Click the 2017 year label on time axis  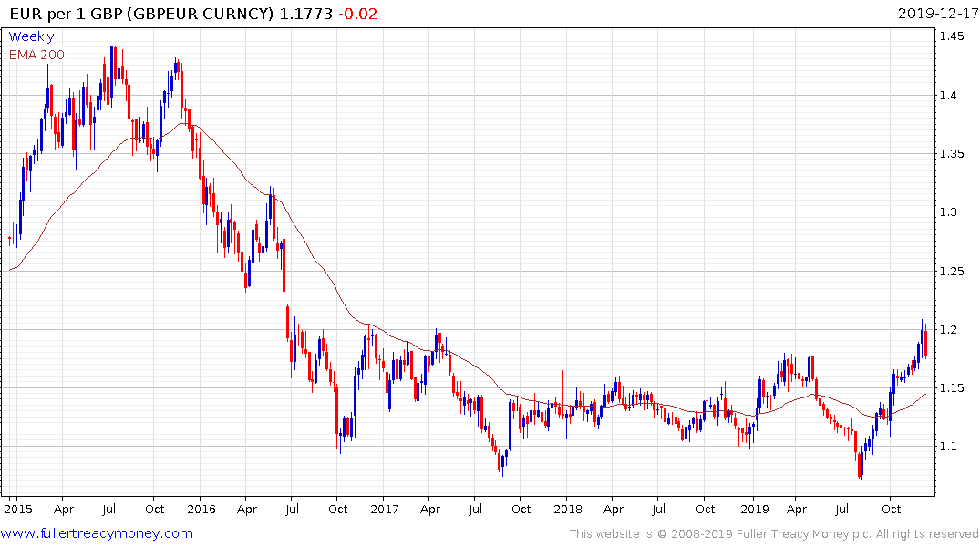[385, 509]
